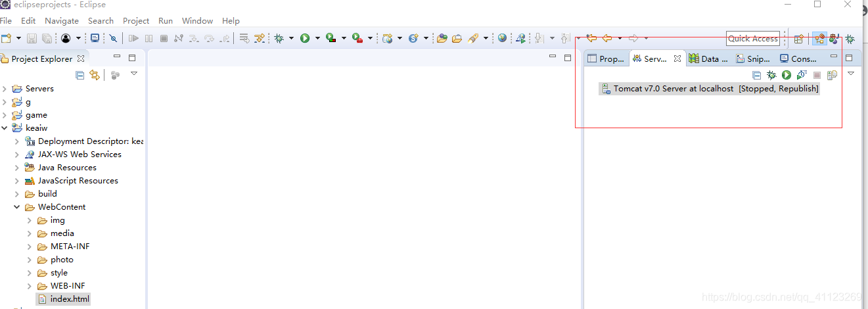The width and height of the screenshot is (868, 309).
Task: Open the Navigate menu
Action: (x=62, y=20)
